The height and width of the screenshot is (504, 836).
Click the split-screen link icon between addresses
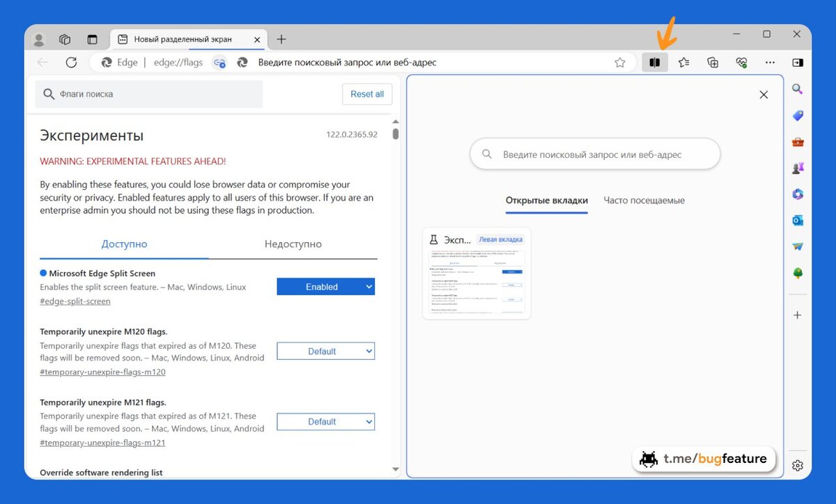(219, 63)
